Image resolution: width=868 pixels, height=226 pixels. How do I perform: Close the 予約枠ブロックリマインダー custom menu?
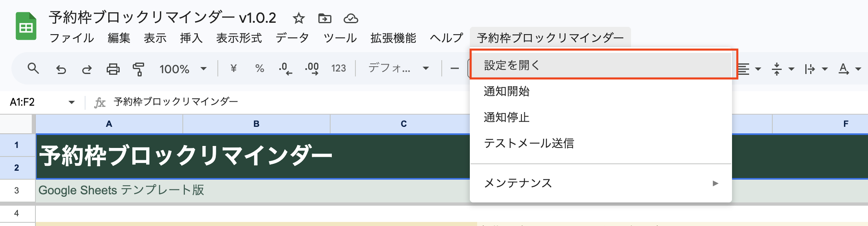tap(550, 38)
